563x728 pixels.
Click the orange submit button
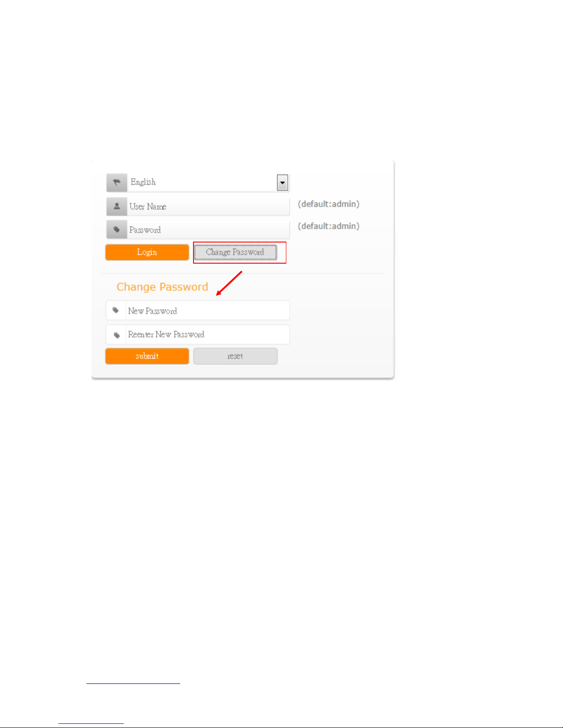coord(147,356)
